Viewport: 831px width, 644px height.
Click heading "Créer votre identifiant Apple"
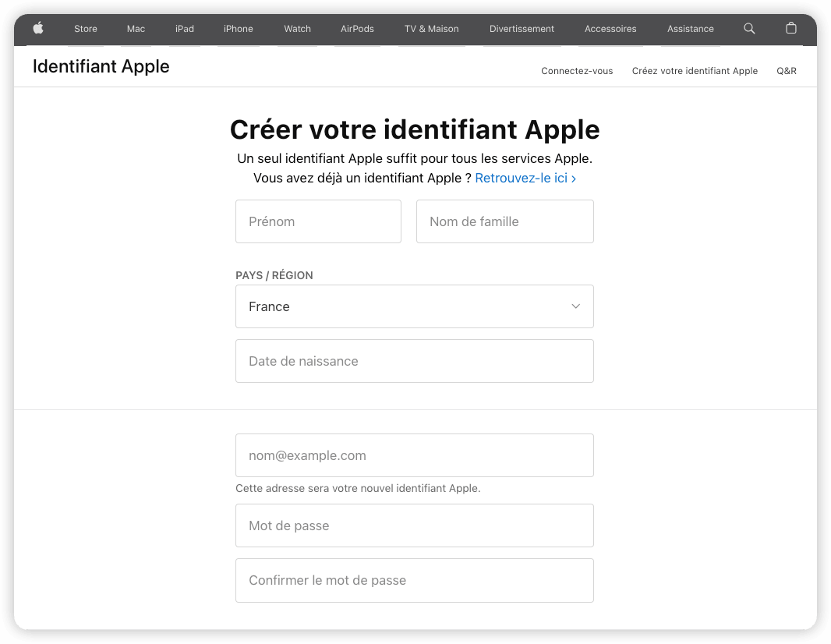[415, 129]
